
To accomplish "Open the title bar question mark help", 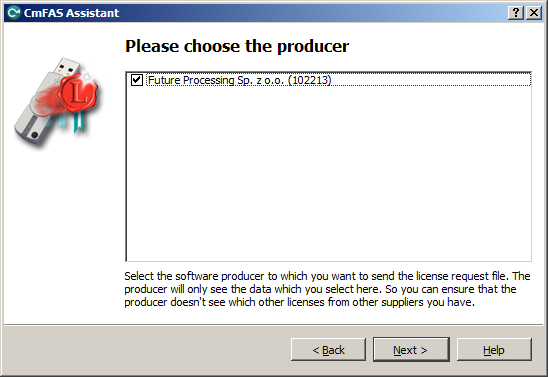I will click(516, 13).
